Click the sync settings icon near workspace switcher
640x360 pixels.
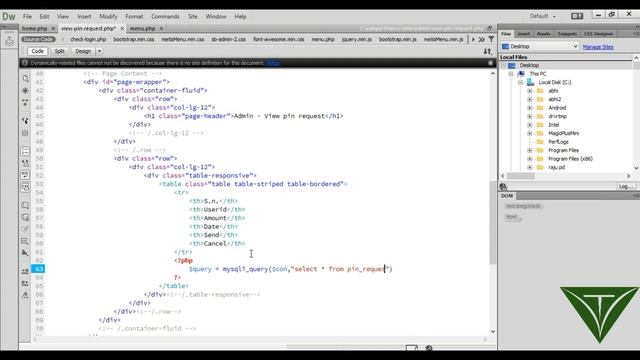(577, 16)
